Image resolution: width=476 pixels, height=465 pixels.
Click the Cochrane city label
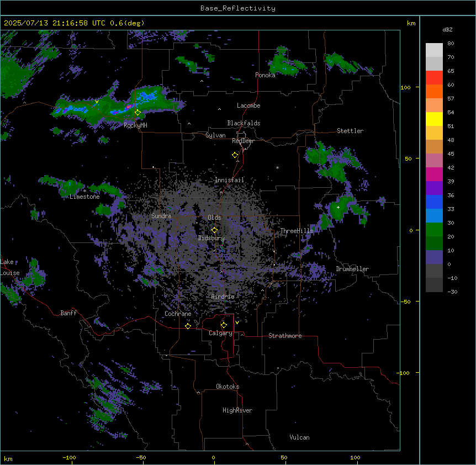tap(178, 314)
